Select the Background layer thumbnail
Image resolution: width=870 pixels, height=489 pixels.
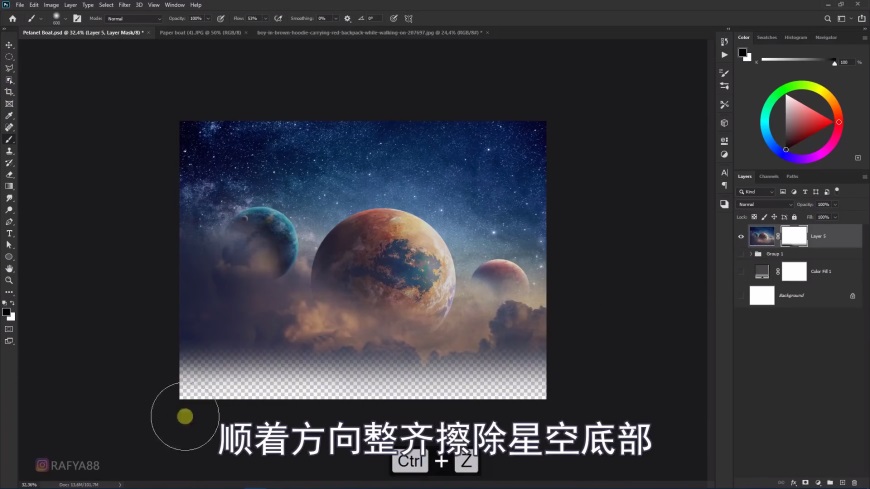(x=762, y=295)
